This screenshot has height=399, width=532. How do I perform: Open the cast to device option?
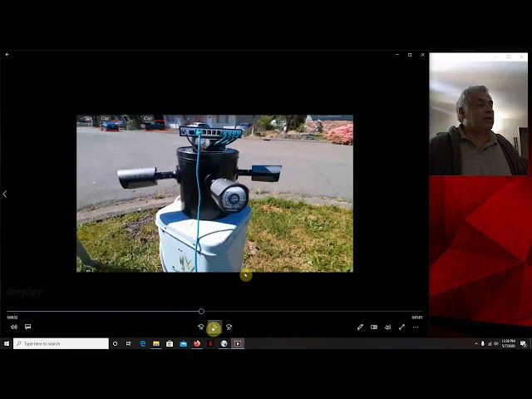coord(388,327)
